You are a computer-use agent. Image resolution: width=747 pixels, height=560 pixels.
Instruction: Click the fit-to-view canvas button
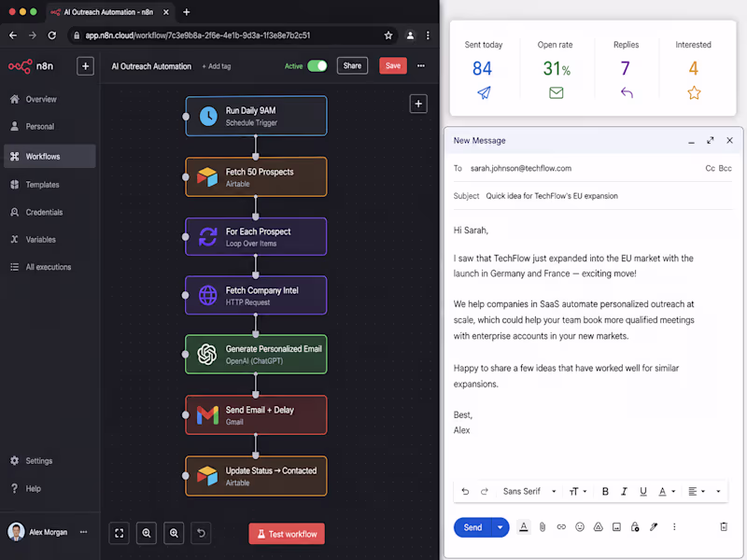120,533
